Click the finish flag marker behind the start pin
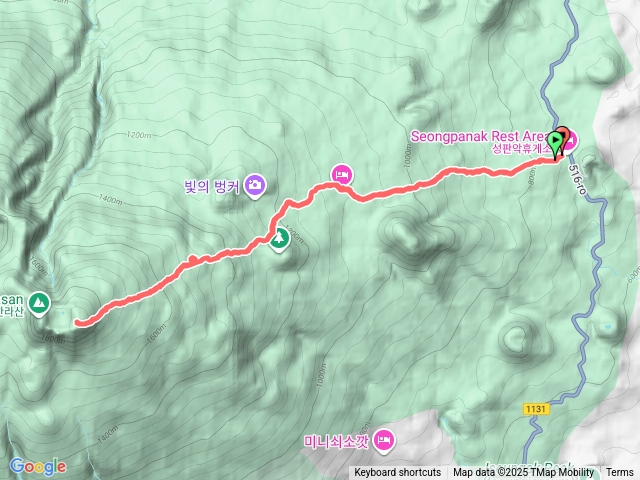The width and height of the screenshot is (640, 480). click(x=564, y=133)
